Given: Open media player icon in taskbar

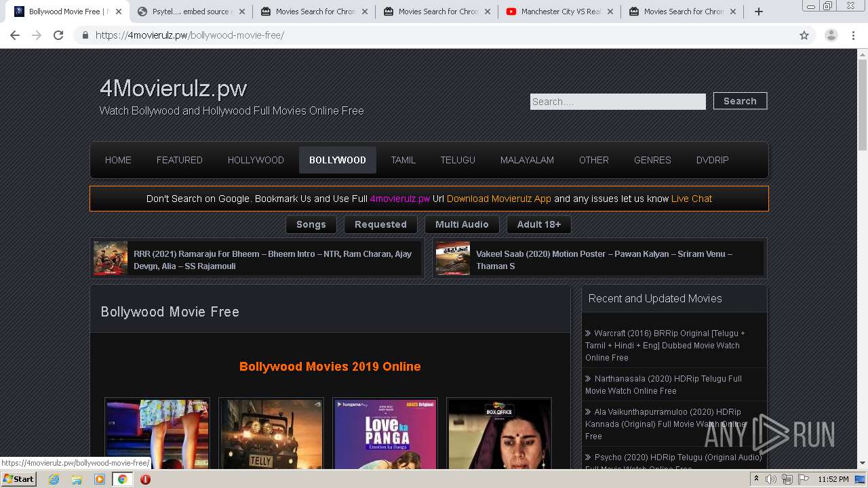Looking at the screenshot, I should [x=100, y=479].
